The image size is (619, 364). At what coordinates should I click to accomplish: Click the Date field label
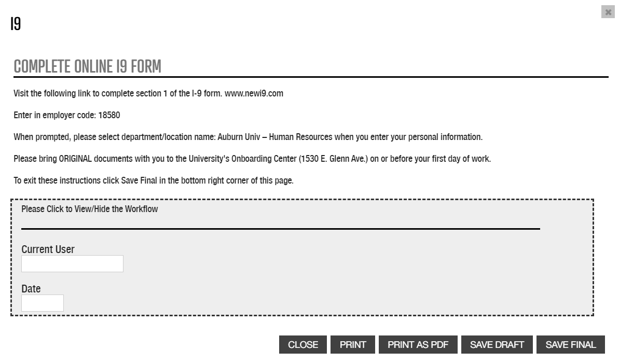pos(31,289)
